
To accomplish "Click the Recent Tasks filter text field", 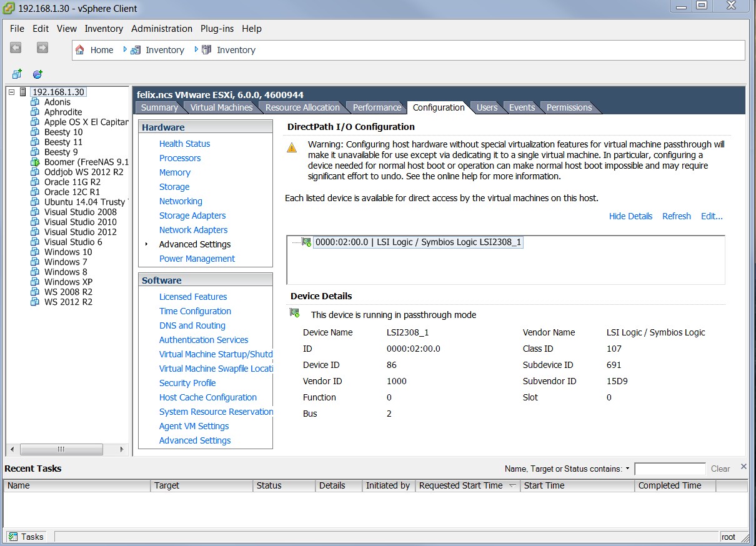I will (x=670, y=469).
